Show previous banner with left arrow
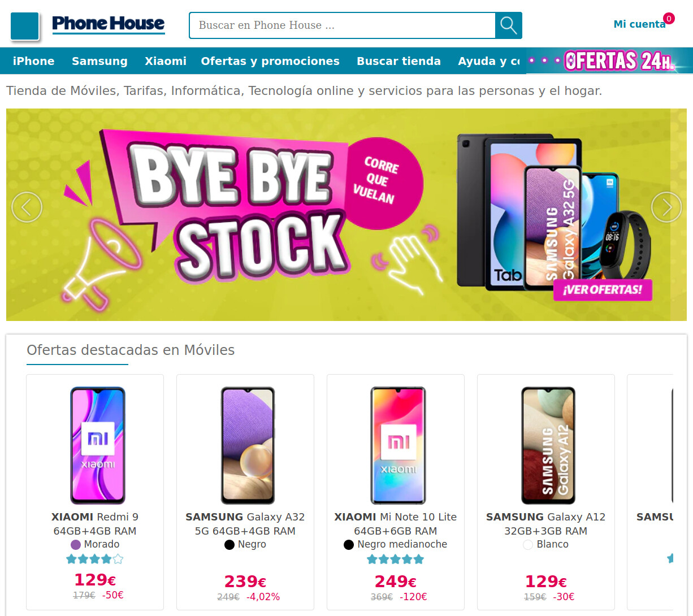This screenshot has height=616, width=693. [x=27, y=207]
